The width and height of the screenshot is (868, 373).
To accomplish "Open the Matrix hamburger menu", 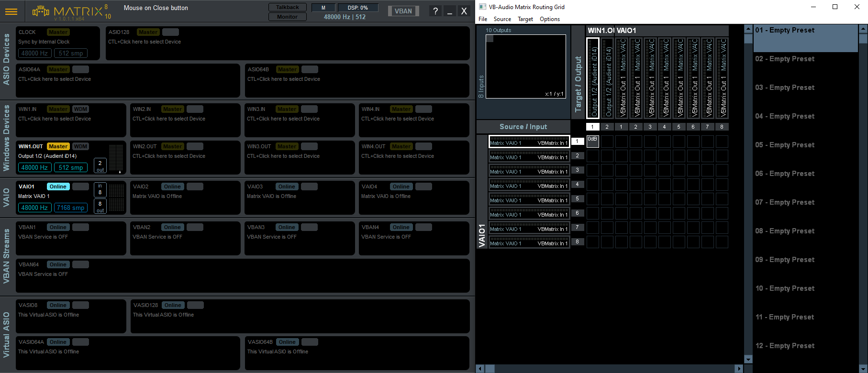I will (11, 11).
